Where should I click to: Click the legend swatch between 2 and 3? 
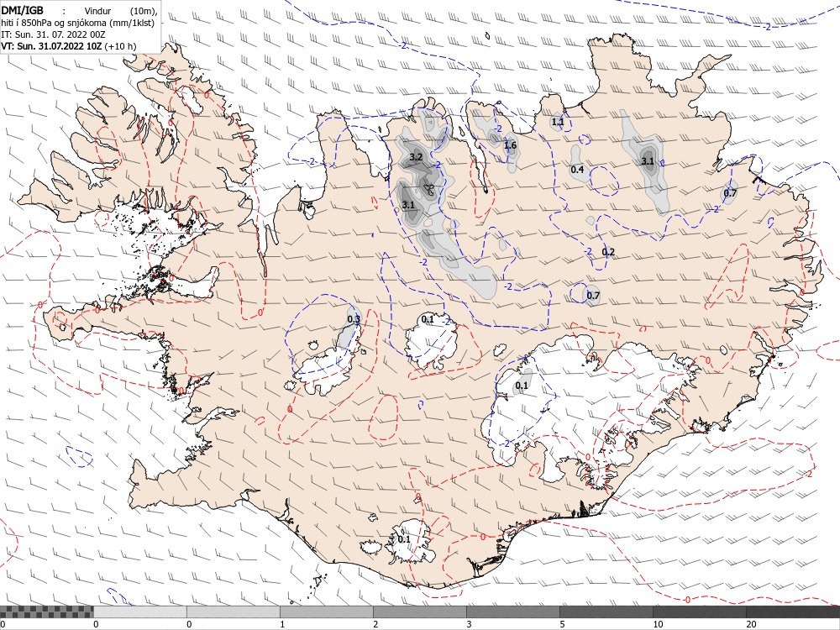[419, 612]
